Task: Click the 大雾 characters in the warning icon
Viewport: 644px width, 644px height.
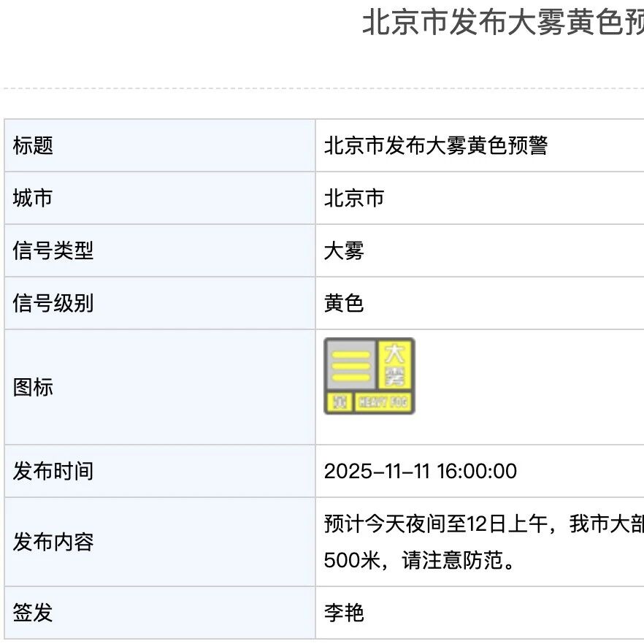Action: (x=394, y=365)
